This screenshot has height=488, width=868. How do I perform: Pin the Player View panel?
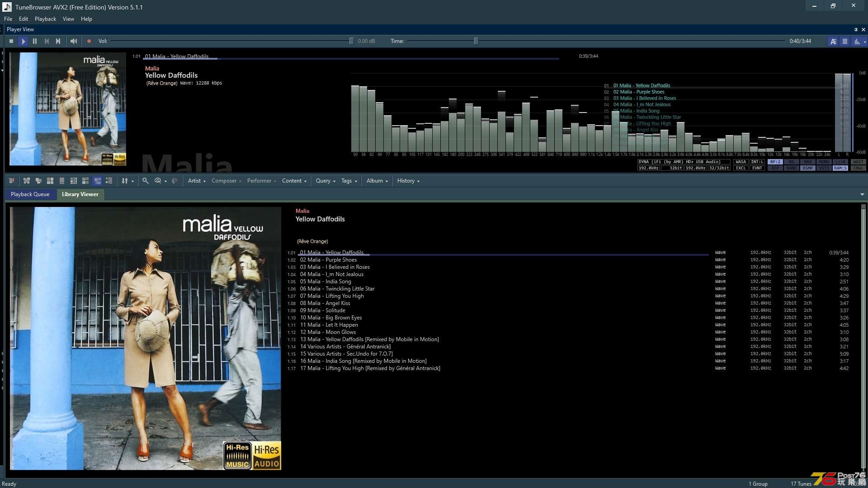click(856, 29)
